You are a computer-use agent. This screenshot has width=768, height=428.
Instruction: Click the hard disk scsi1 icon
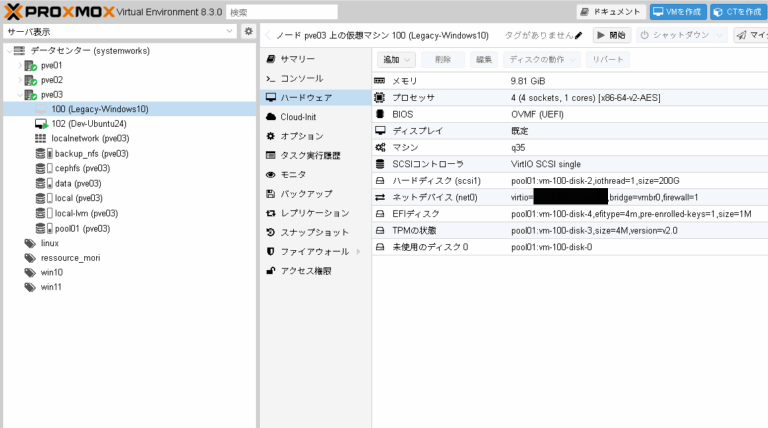(380, 181)
